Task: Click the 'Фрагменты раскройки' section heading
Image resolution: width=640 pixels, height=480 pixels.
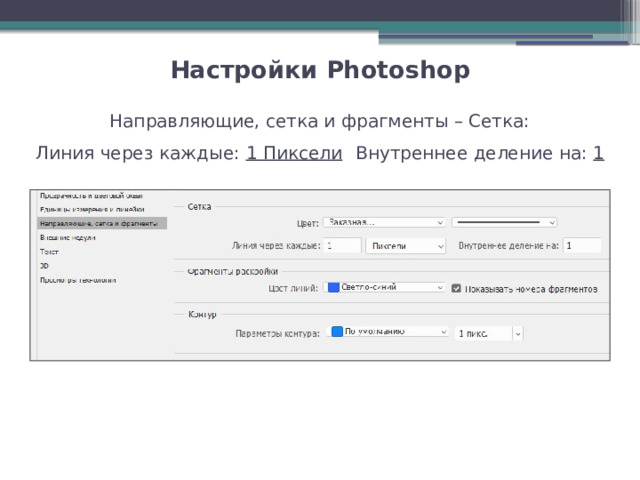Action: (x=233, y=271)
